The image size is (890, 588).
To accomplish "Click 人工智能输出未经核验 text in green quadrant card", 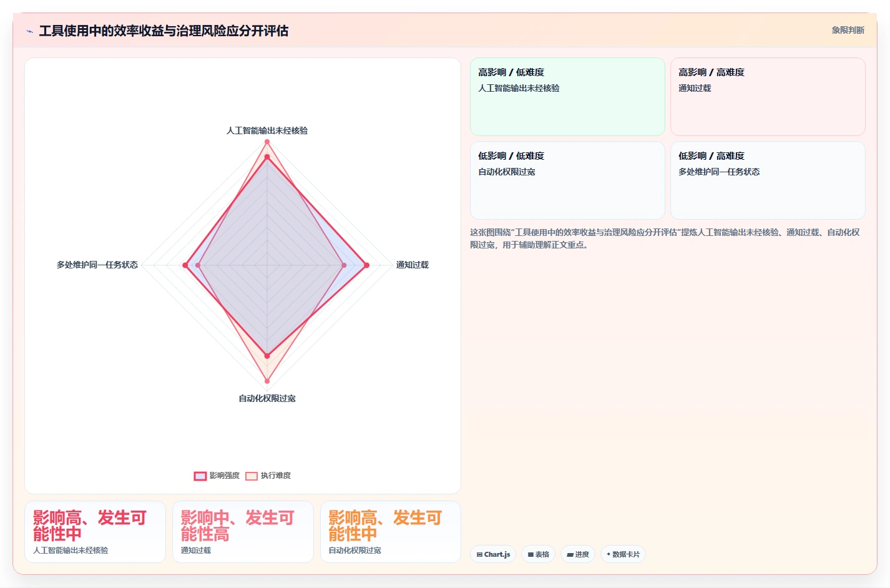I will [519, 88].
